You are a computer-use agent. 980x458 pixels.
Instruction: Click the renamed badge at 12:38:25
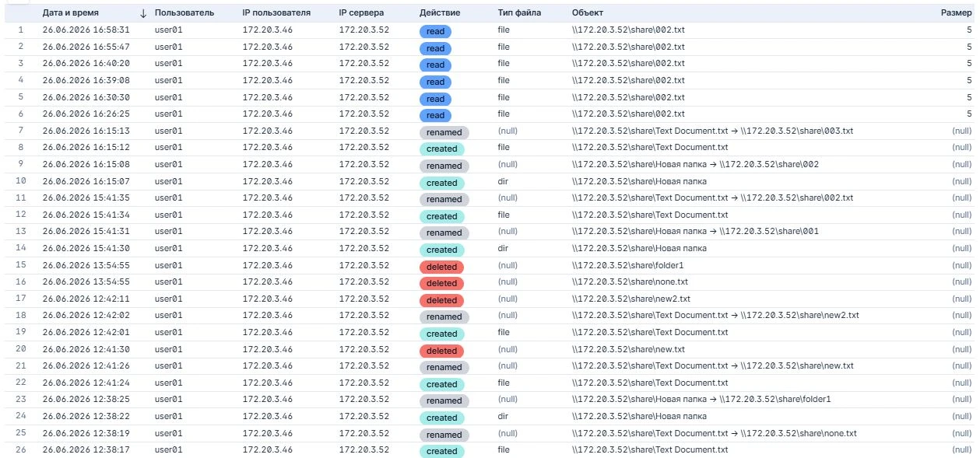coord(444,401)
